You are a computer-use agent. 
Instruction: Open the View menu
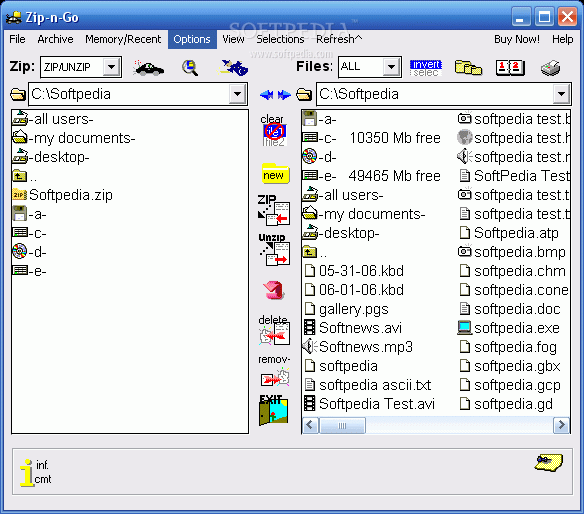[x=233, y=39]
